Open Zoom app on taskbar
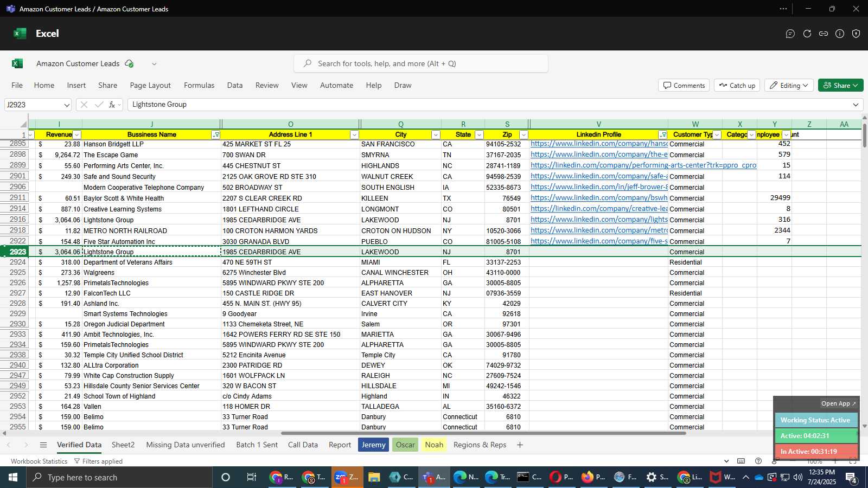This screenshot has height=488, width=868. [x=347, y=477]
